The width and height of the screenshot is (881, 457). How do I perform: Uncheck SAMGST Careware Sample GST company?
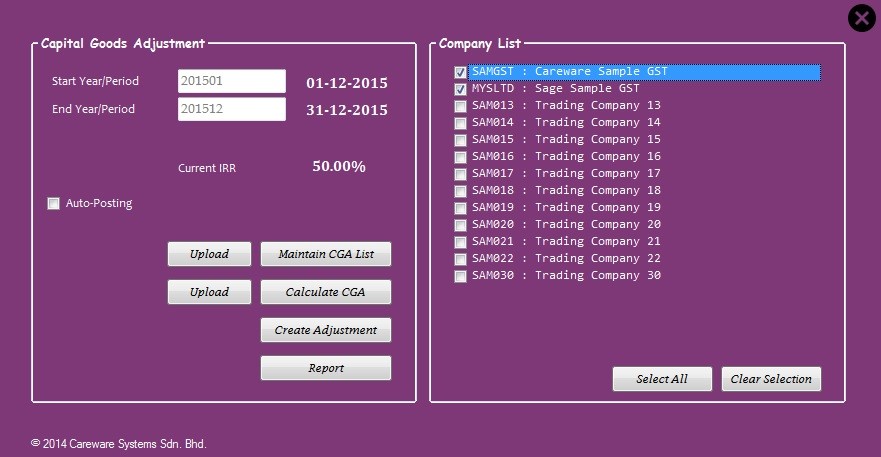(x=460, y=72)
